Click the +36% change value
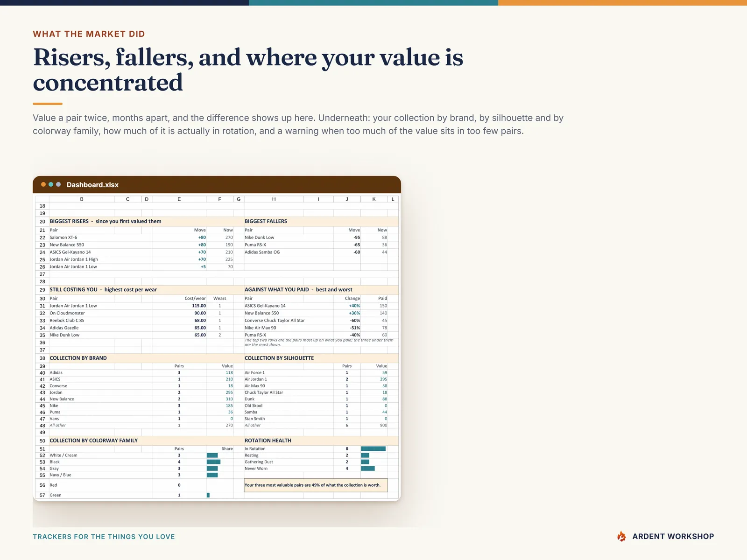 [354, 313]
